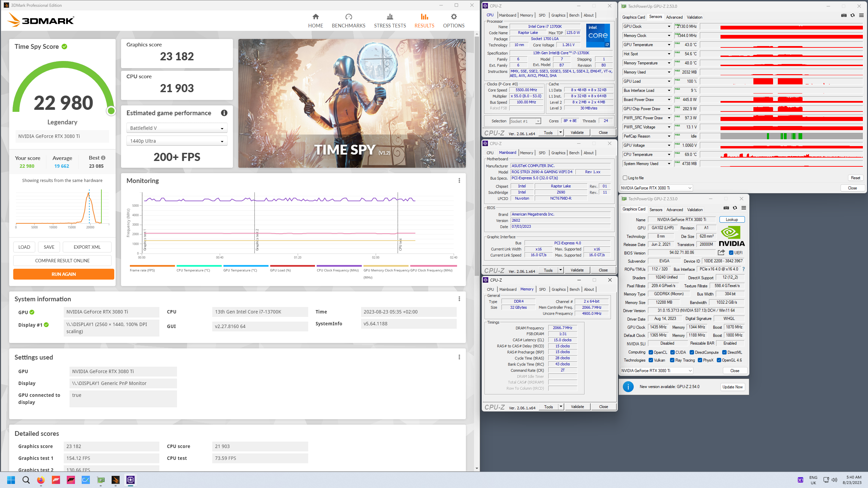The width and height of the screenshot is (868, 488).
Task: Toggle CUDA checkbox in GPU-Z
Action: point(672,352)
